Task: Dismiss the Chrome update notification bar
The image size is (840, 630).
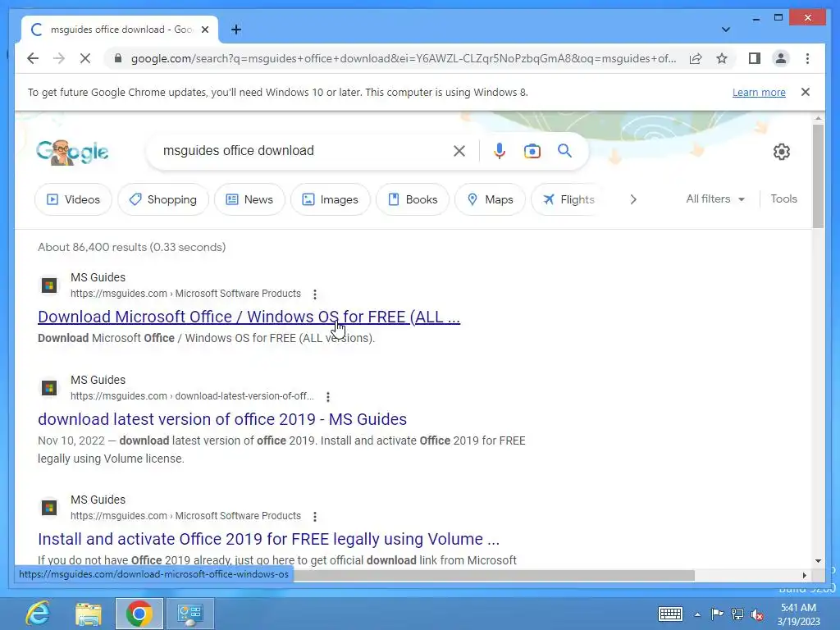Action: 806,92
